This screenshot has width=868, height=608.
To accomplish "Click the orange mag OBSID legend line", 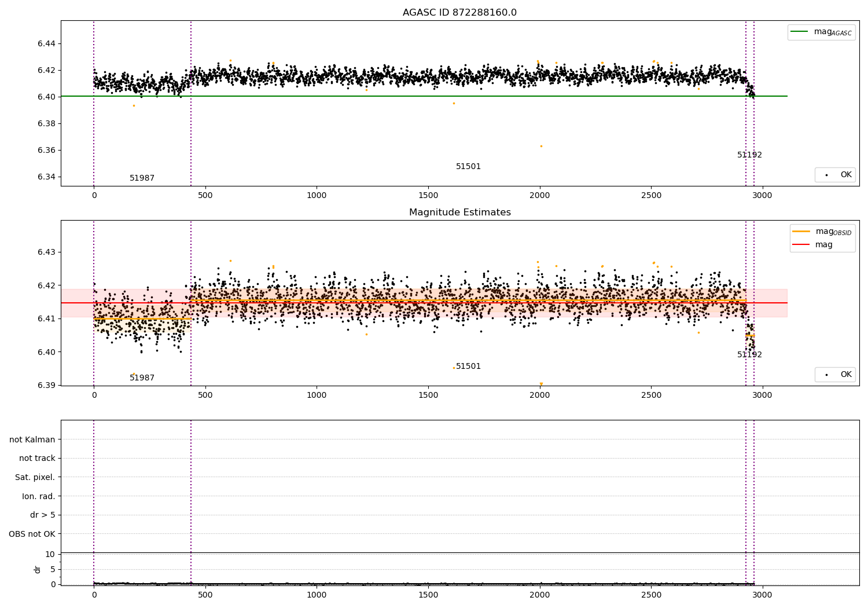I will pos(801,231).
